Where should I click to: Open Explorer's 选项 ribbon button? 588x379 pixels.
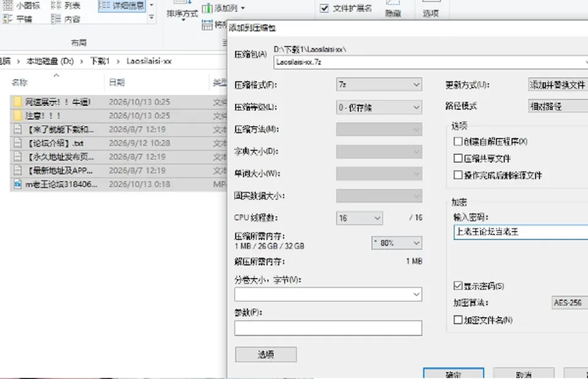[431, 9]
